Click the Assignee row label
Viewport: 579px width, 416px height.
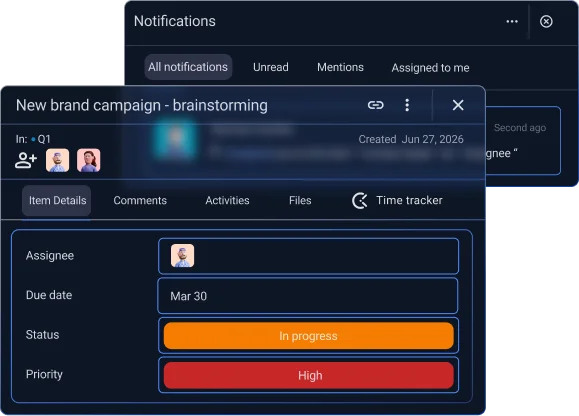[50, 255]
